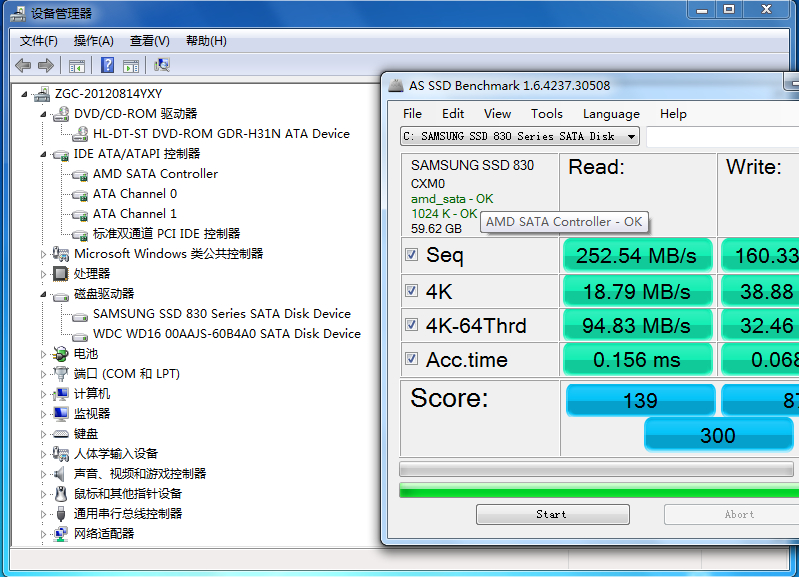Screen dimensions: 799x577
Task: Click the computer icon for ZGC-20120814YXY
Action: click(x=42, y=94)
